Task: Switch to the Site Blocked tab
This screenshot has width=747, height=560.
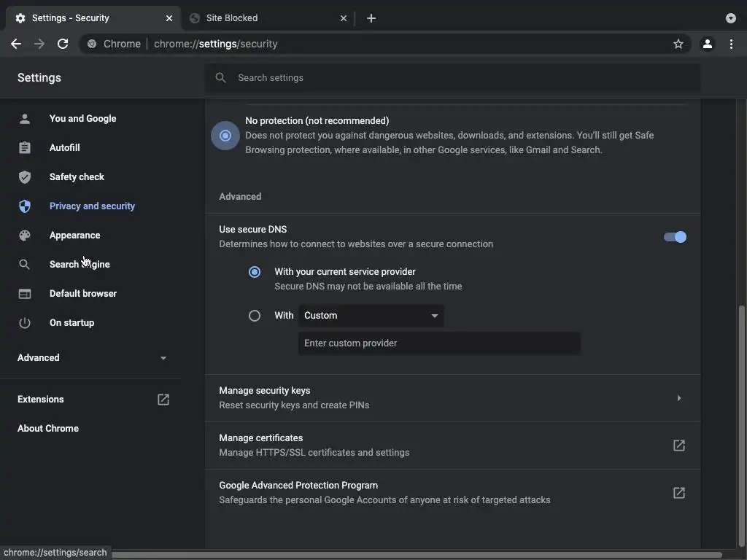Action: 263,18
